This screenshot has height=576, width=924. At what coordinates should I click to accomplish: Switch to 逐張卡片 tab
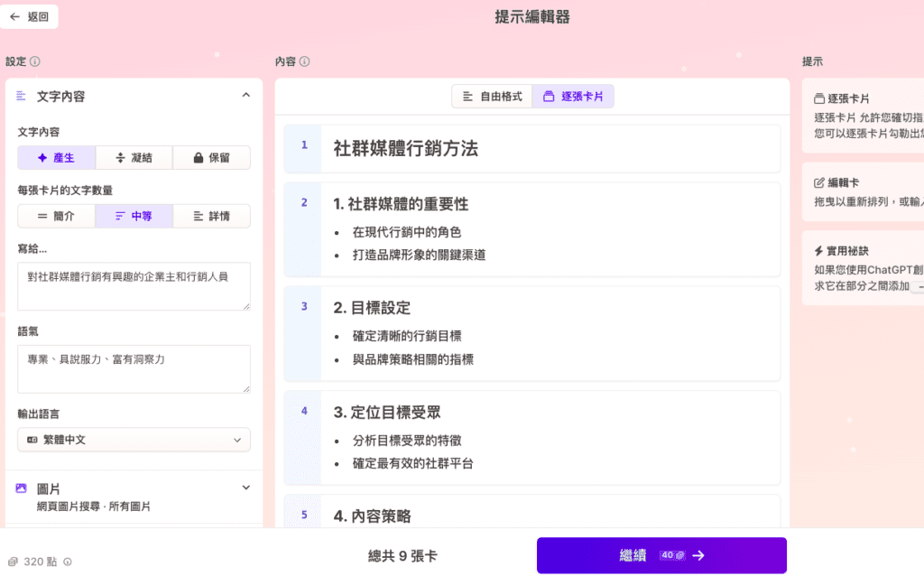point(573,97)
